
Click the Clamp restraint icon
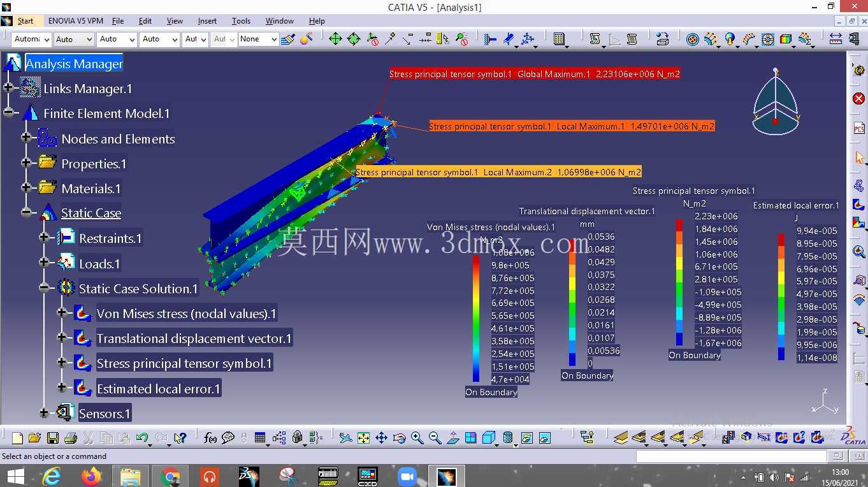(490, 39)
